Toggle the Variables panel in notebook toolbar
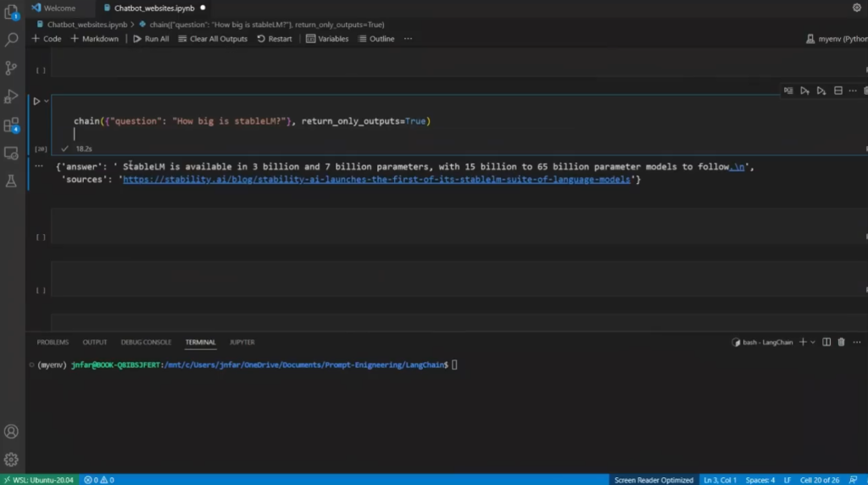Screen dimensions: 868x485 (327, 39)
